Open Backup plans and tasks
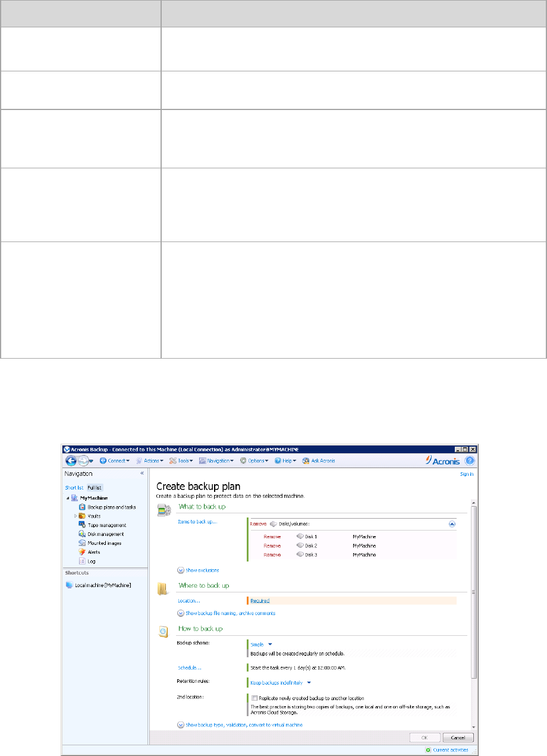 click(x=112, y=507)
